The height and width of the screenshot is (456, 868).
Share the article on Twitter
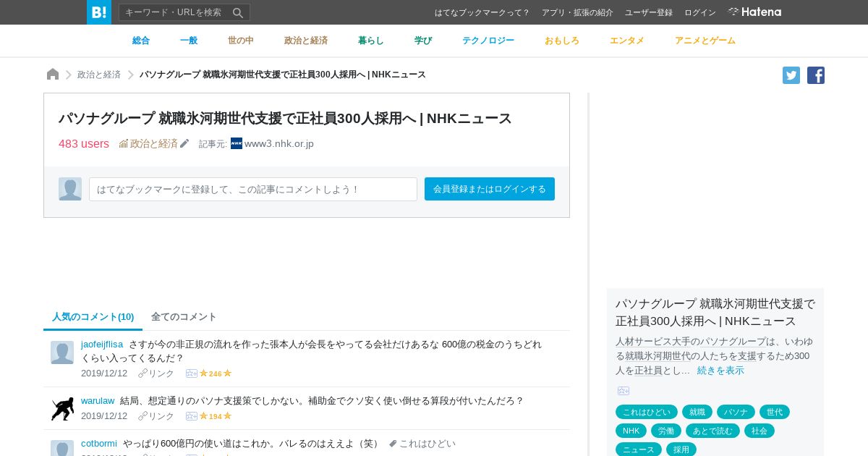(x=791, y=75)
